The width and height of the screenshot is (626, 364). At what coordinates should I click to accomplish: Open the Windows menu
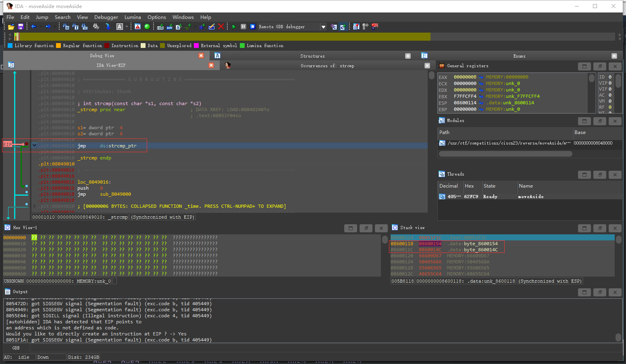click(x=183, y=17)
